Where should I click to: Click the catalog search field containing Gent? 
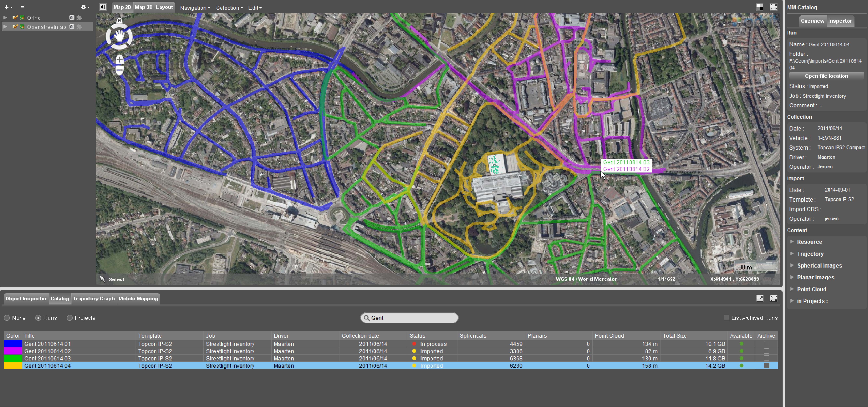point(409,318)
